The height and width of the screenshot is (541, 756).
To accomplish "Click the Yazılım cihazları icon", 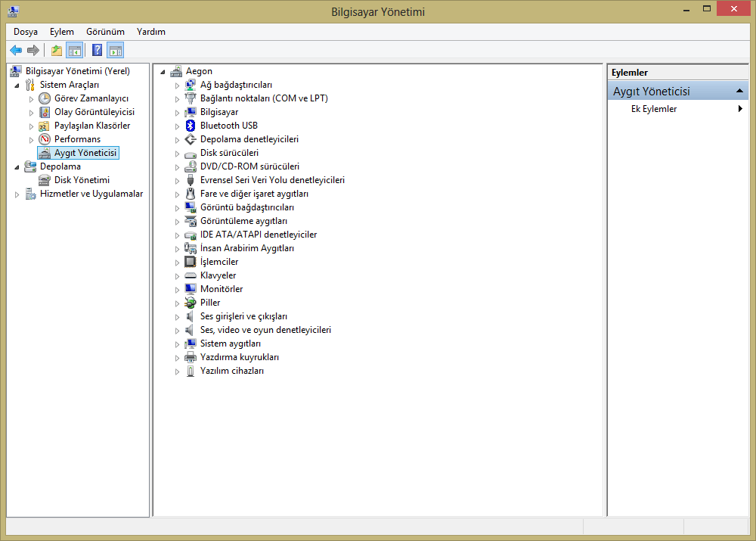I will coord(191,371).
